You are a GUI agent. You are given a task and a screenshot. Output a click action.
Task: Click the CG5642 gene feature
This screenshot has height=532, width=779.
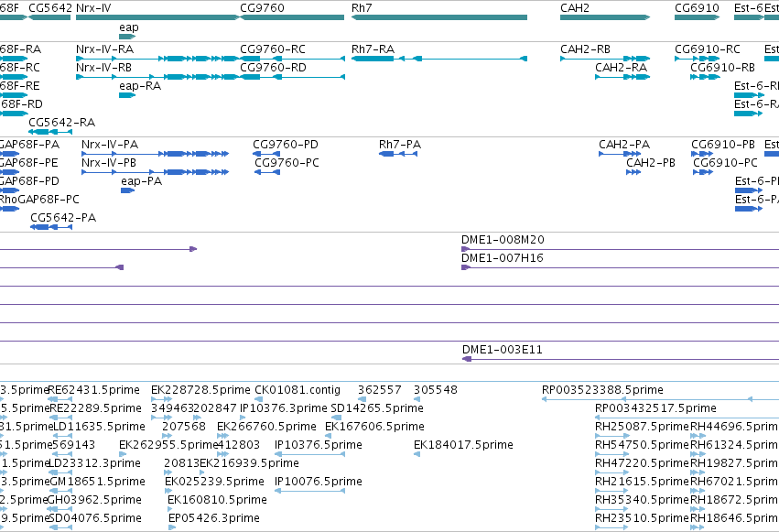[x=49, y=17]
